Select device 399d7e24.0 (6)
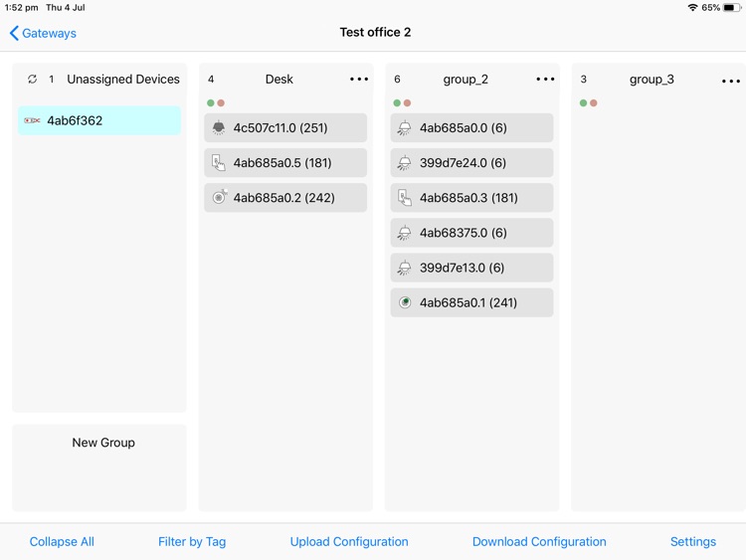The height and width of the screenshot is (560, 746). coord(471,163)
